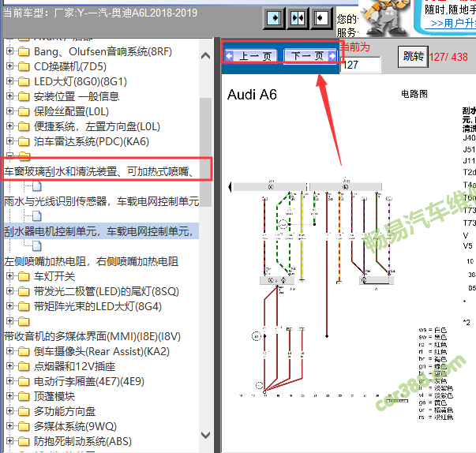Click the mechanic mascot image
Screen dimensions: 476x453
pos(384,18)
